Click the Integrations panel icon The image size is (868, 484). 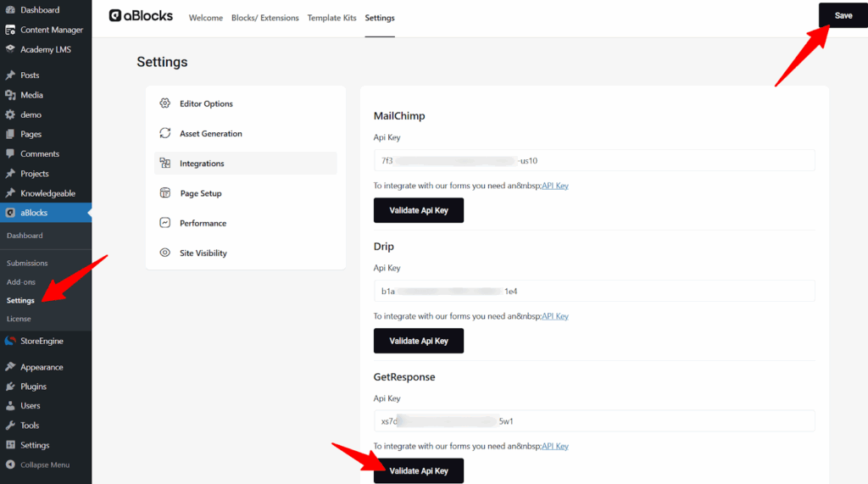tap(165, 163)
